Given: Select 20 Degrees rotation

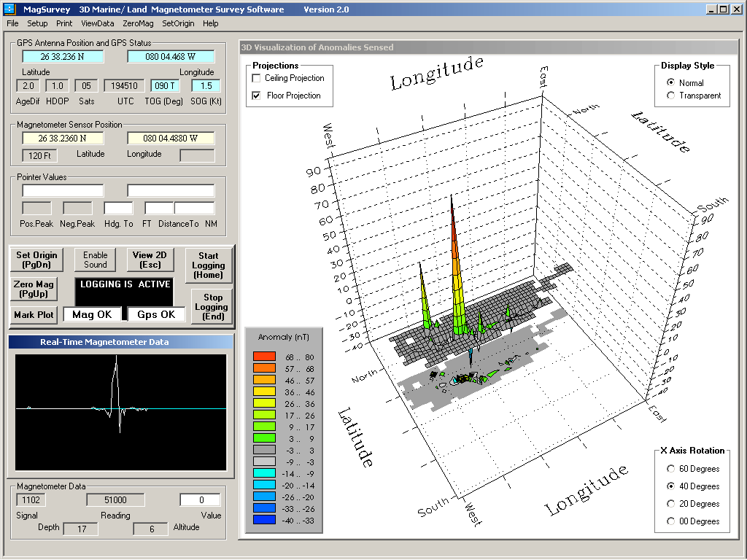Looking at the screenshot, I should [670, 504].
